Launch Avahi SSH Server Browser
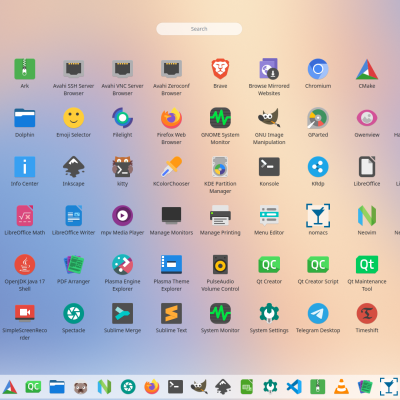Viewport: 400px width, 400px height. tap(74, 69)
